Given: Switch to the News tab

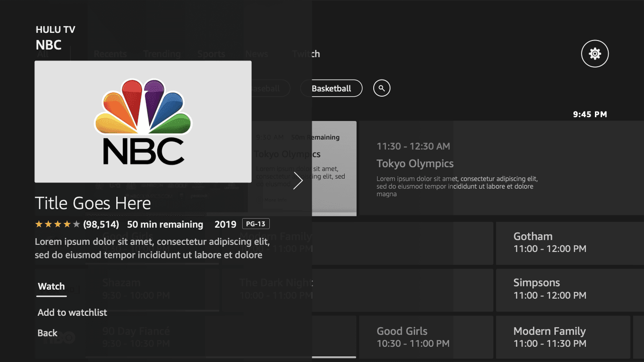Looking at the screenshot, I should pyautogui.click(x=257, y=54).
